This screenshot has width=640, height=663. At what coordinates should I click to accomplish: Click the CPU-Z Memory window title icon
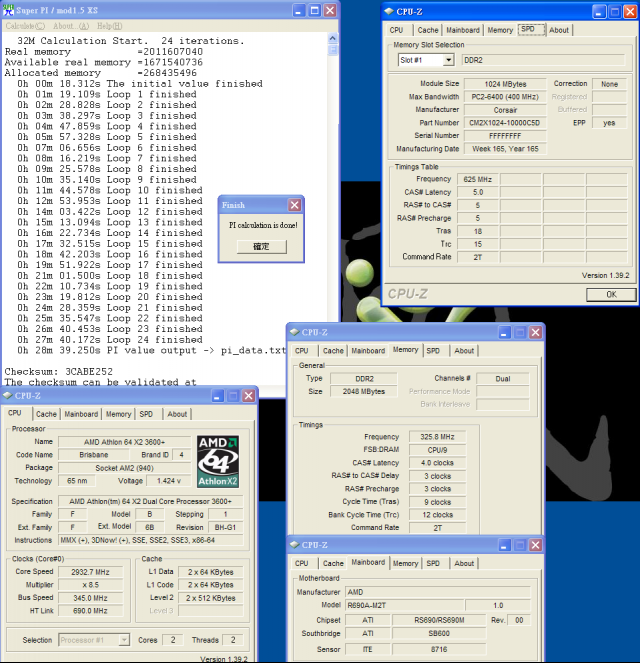tap(294, 332)
